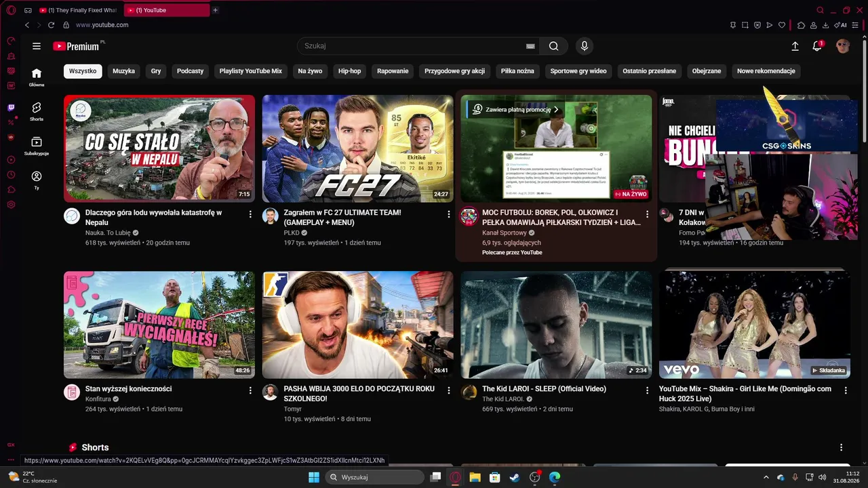868x488 pixels.
Task: Open options for The Kid LAROI SLEEP video
Action: pos(647,390)
